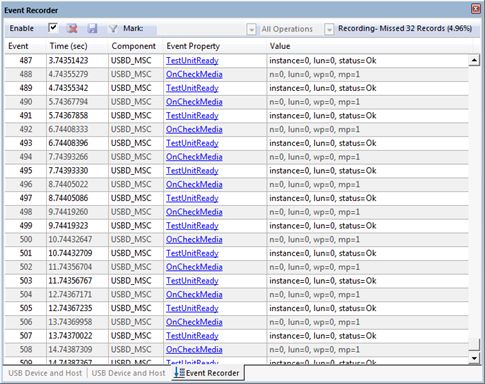Open TestUnitReady link in event 495

(x=192, y=171)
